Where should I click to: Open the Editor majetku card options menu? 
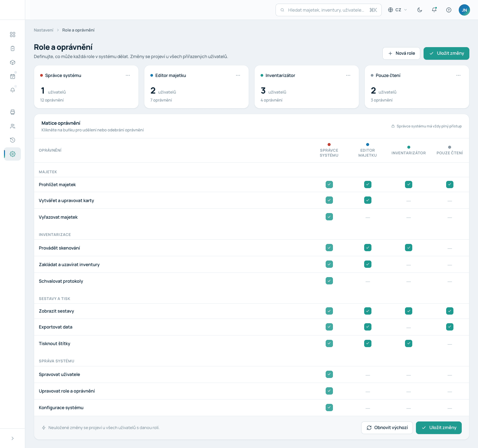click(x=238, y=75)
